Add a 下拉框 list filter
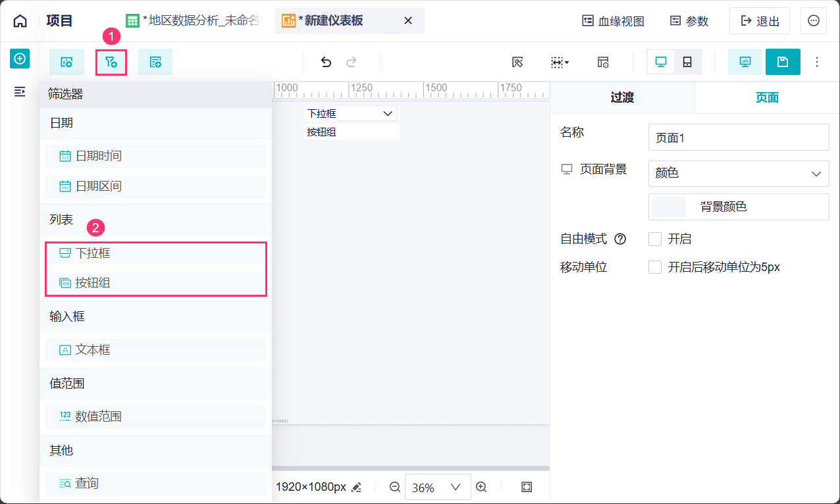Viewport: 840px width, 504px height. click(x=155, y=253)
